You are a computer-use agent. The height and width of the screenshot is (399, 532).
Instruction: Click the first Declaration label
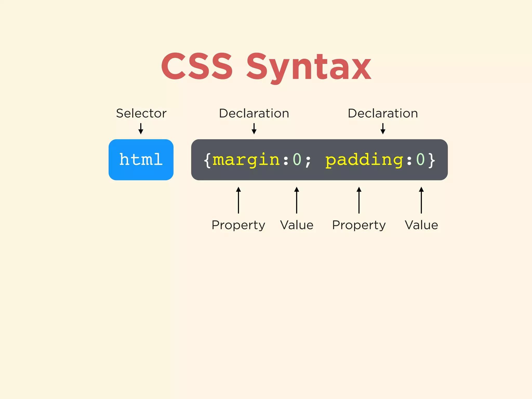(x=254, y=113)
